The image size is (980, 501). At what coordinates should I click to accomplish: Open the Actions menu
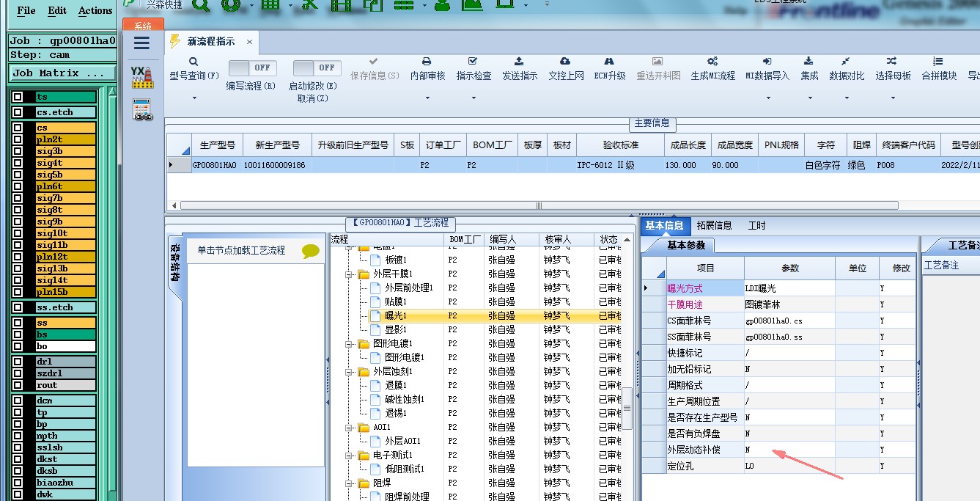[x=95, y=11]
